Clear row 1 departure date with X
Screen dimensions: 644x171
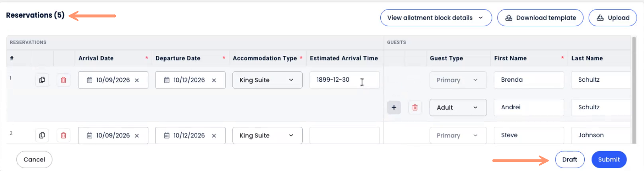(x=214, y=80)
